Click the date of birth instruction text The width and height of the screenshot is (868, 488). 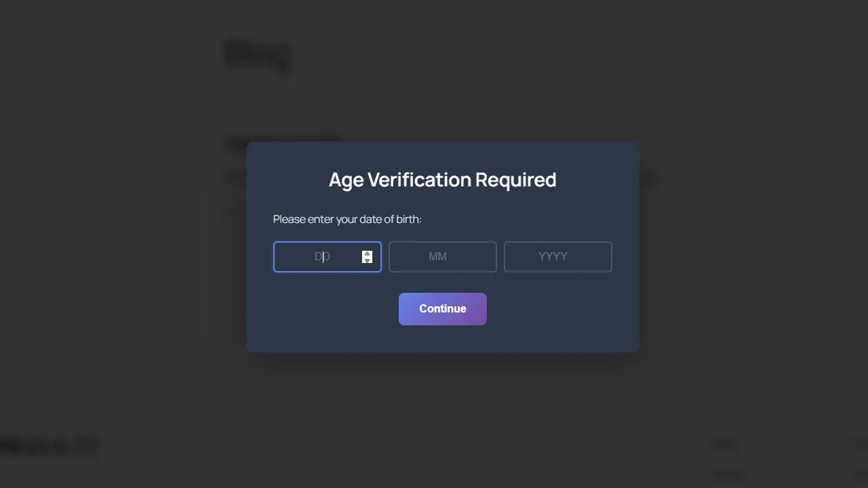(x=347, y=219)
